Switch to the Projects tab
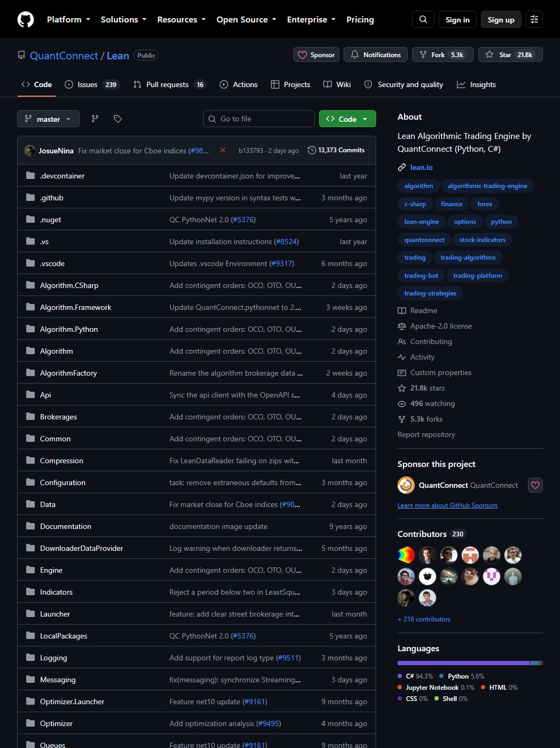The width and height of the screenshot is (560, 748). 290,84
